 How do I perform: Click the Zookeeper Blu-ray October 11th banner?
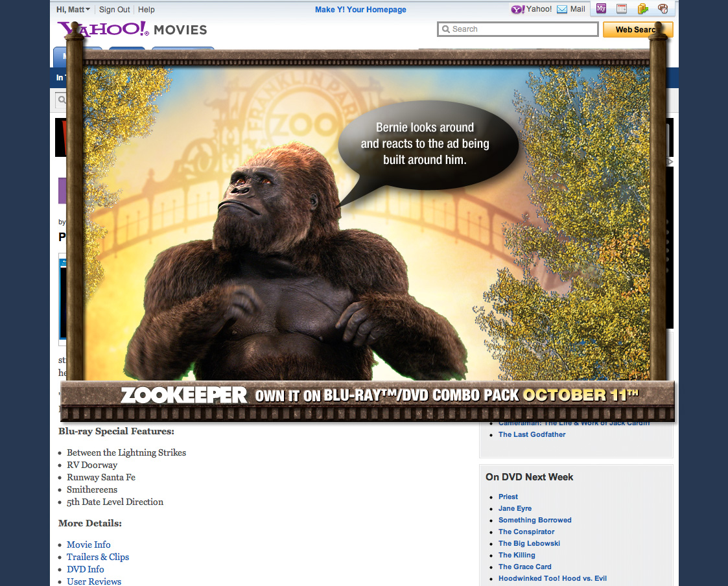(368, 401)
